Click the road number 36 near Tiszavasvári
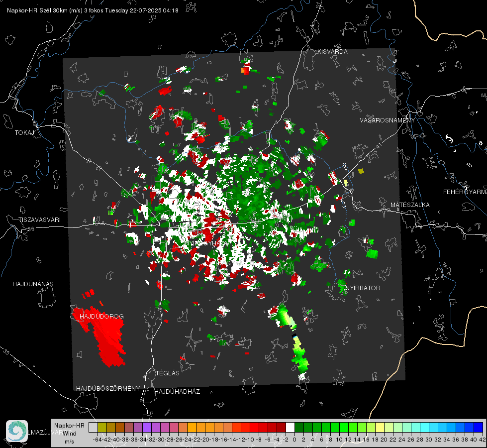This screenshot has height=448, width=487. point(31,229)
